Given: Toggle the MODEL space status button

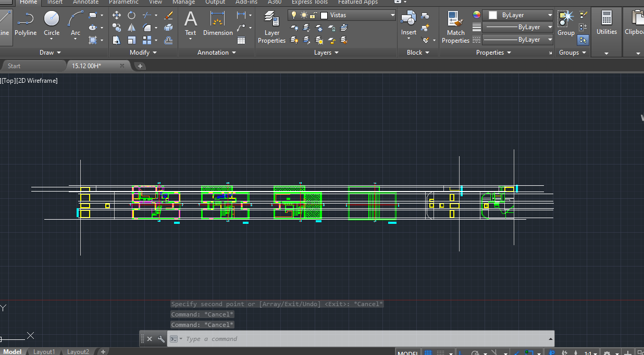Looking at the screenshot, I should pos(407,352).
